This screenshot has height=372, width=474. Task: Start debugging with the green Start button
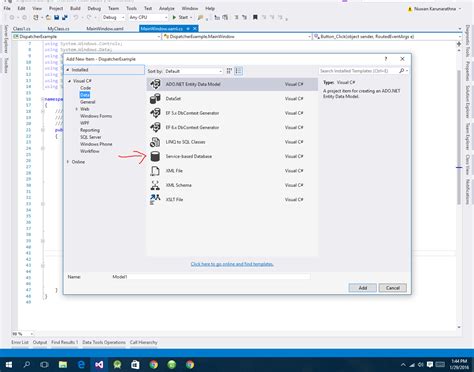pos(180,17)
